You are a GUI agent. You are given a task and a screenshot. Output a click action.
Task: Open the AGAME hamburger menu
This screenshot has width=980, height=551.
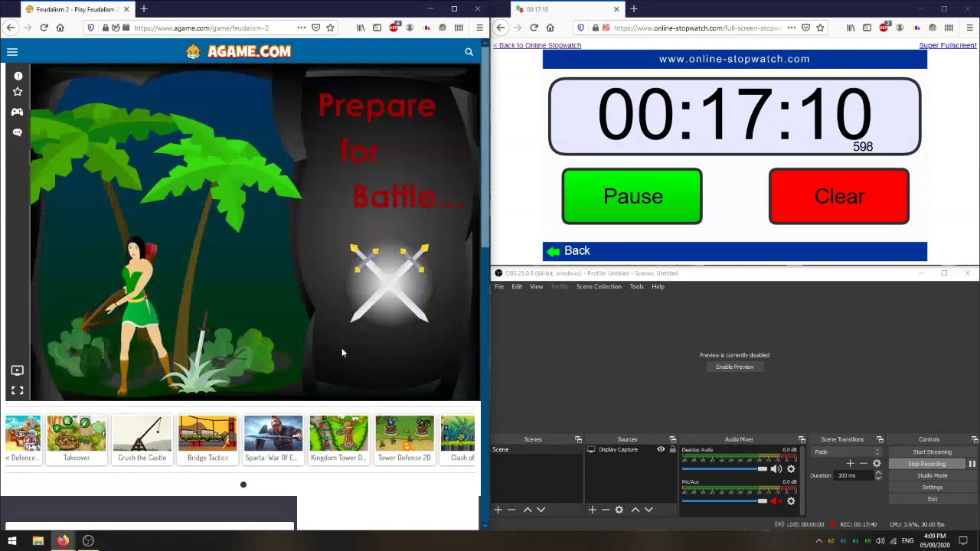(12, 52)
